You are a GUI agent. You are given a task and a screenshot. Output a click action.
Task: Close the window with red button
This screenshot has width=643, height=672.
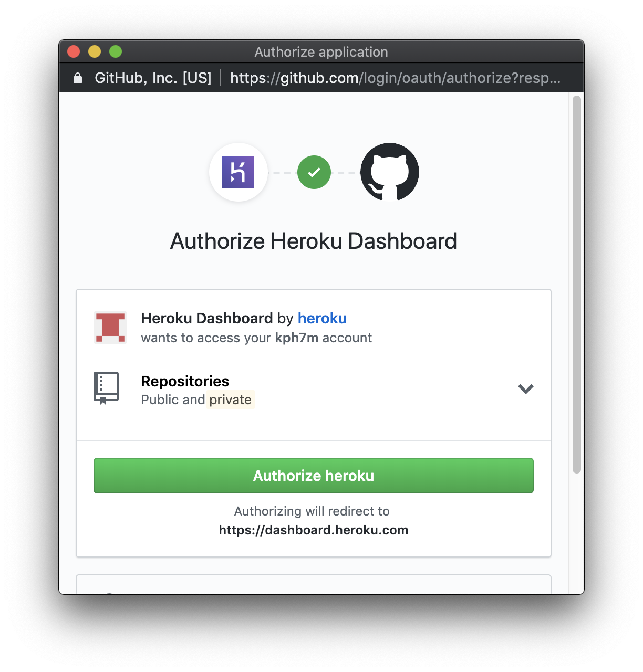74,51
